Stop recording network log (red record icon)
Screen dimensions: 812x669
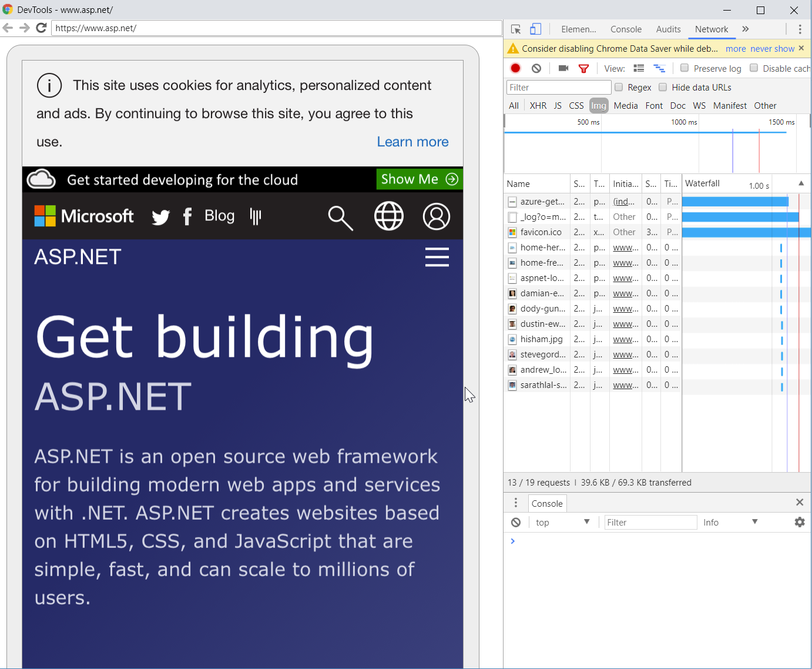[x=515, y=68]
